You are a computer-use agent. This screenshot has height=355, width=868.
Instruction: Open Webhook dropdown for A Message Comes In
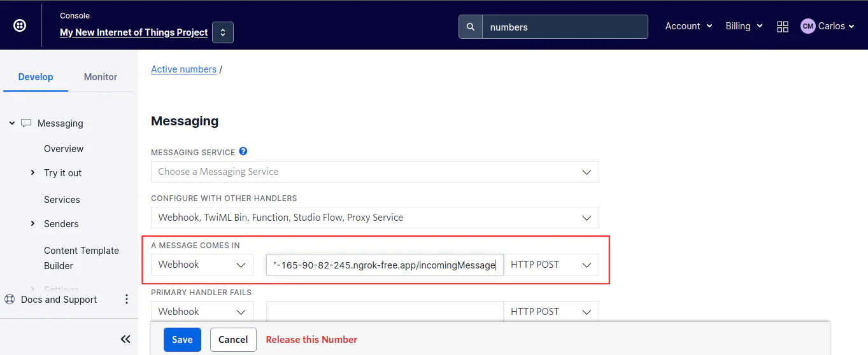click(202, 265)
